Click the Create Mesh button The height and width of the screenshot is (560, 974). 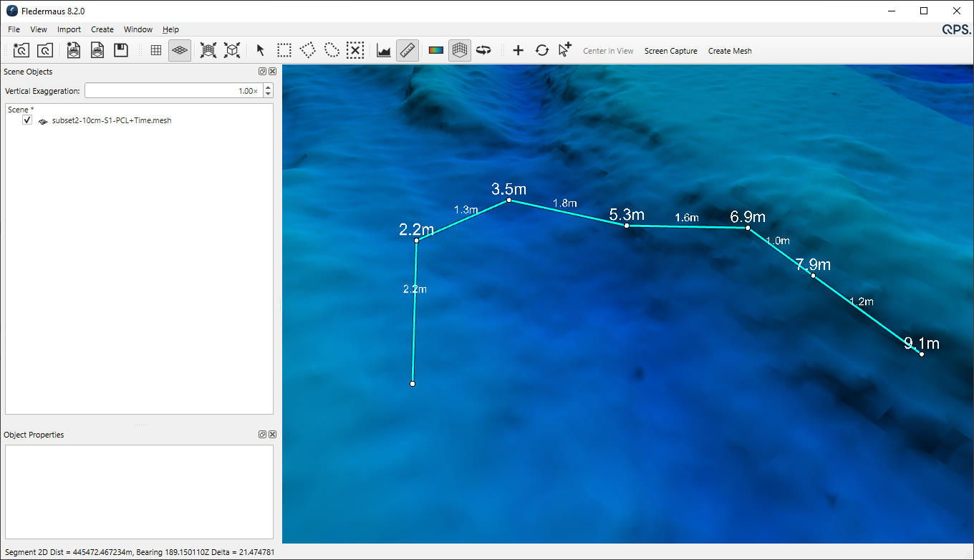[x=730, y=51]
